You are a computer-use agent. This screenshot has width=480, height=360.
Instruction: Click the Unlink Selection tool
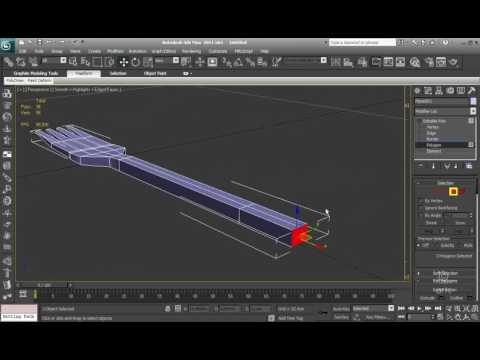click(21, 62)
